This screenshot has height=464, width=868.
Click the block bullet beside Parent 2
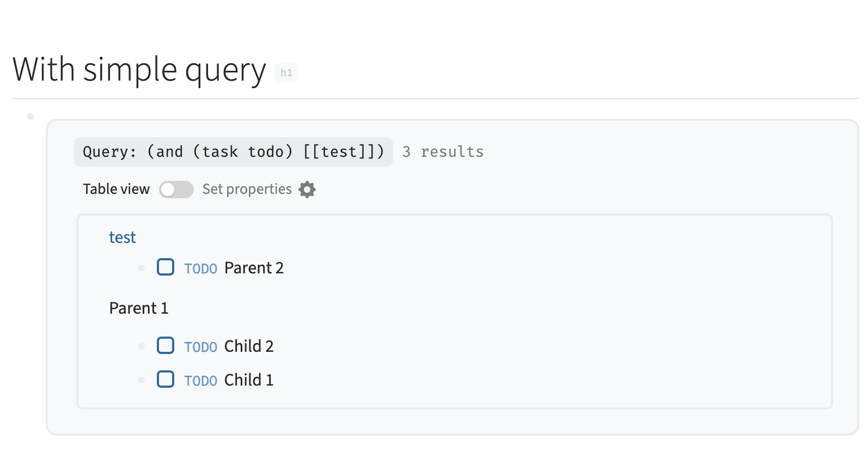[142, 267]
